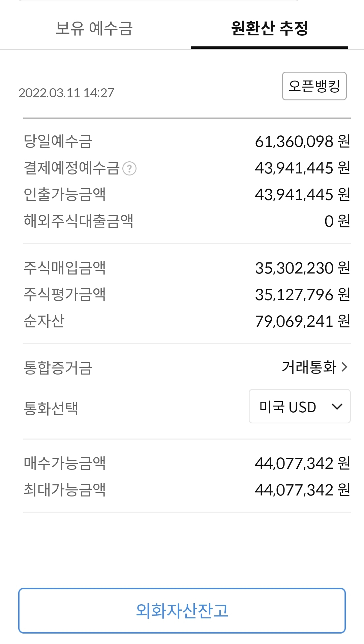
Task: Select the 통합증거금 label
Action: coord(58,367)
